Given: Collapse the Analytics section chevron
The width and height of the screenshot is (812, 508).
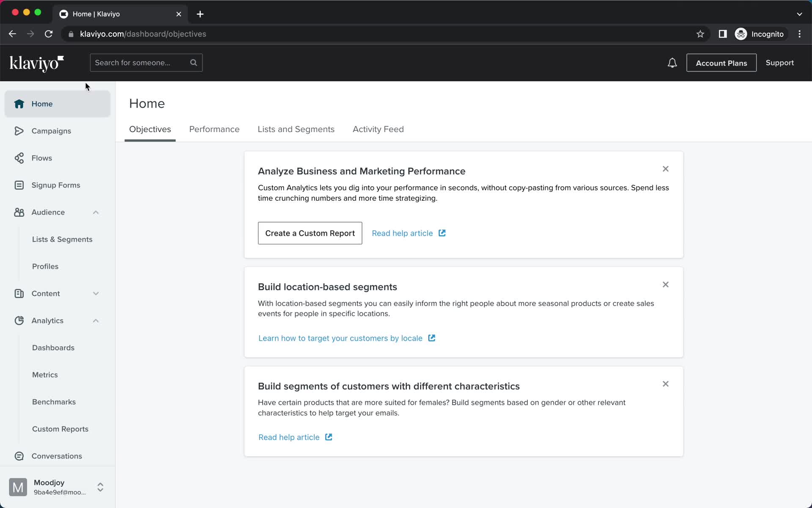Looking at the screenshot, I should pos(96,320).
